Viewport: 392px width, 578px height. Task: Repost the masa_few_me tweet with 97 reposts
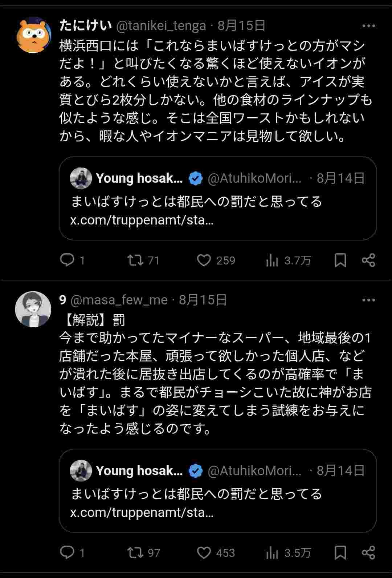(x=135, y=553)
